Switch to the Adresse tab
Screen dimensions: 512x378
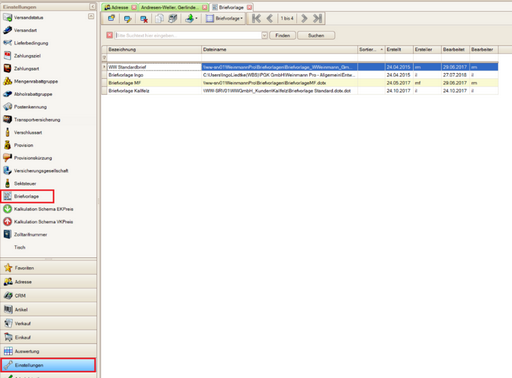117,7
